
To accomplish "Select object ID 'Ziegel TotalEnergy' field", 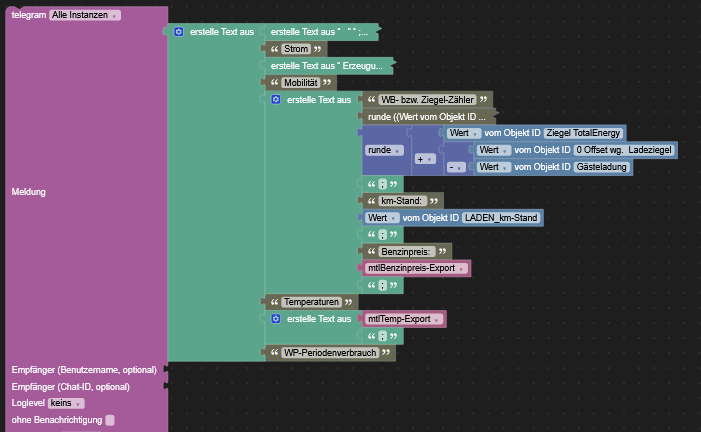I will [583, 133].
